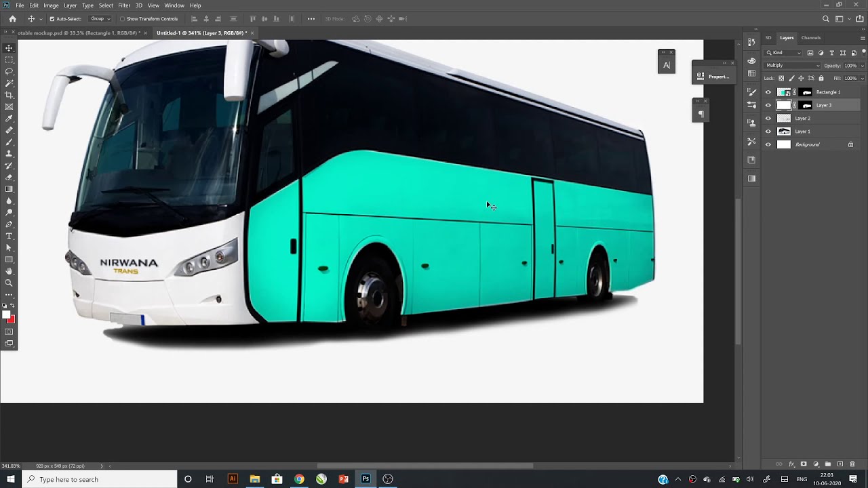The image size is (868, 488).
Task: Lock transparent pixels on the active layer
Action: click(x=781, y=79)
